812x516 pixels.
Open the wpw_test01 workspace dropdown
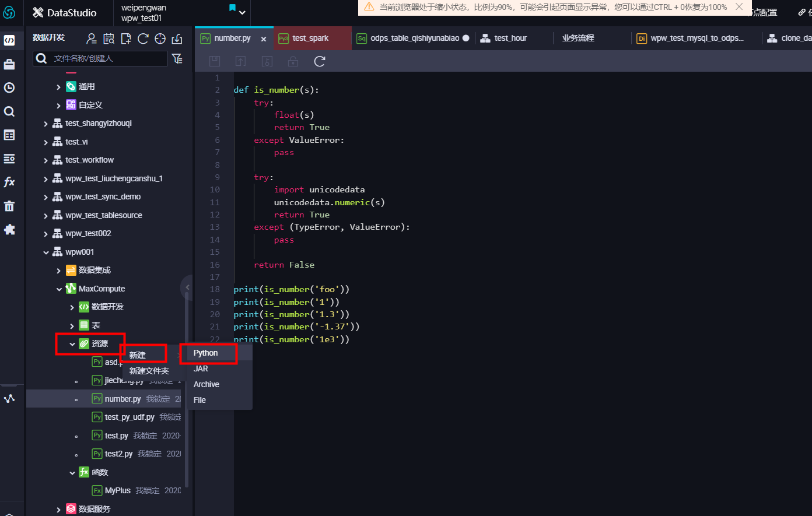pyautogui.click(x=242, y=12)
